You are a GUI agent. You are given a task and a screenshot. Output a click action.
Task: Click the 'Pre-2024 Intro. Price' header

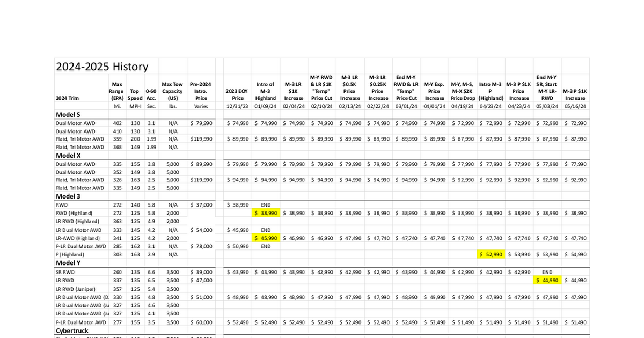point(202,91)
